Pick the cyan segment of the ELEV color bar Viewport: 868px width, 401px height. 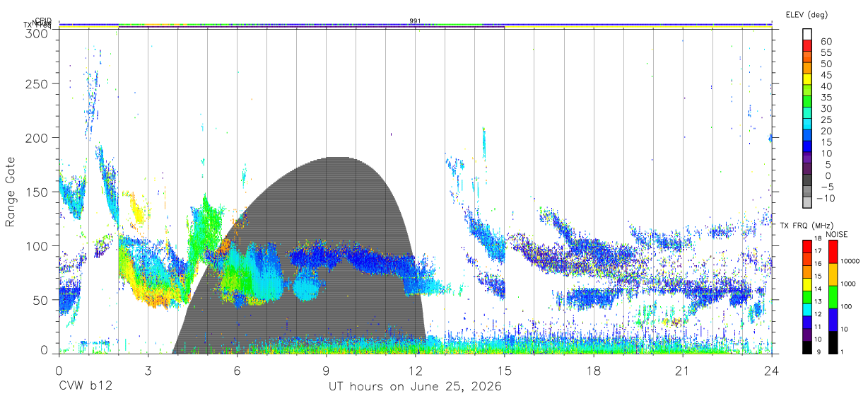tap(807, 124)
